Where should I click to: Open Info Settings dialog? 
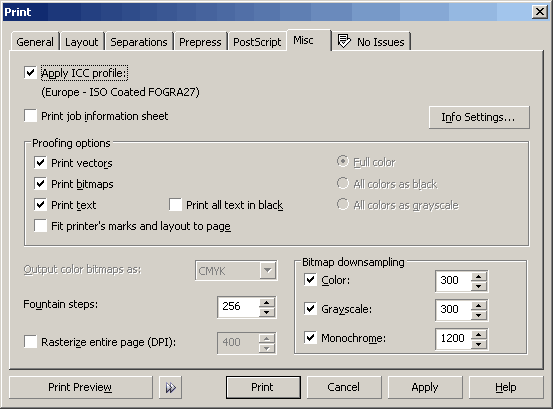(479, 117)
